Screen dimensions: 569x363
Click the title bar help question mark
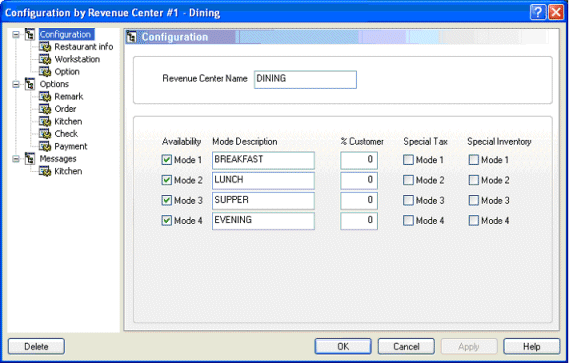click(x=538, y=12)
